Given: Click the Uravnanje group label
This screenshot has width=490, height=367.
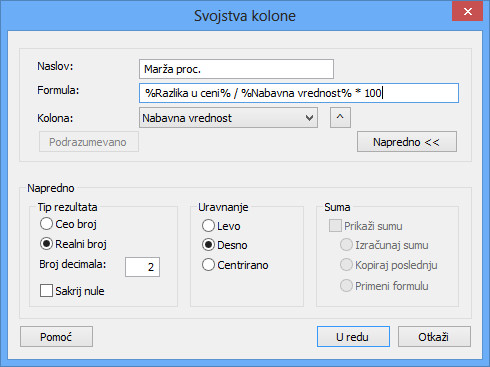Looking at the screenshot, I should (x=223, y=207).
